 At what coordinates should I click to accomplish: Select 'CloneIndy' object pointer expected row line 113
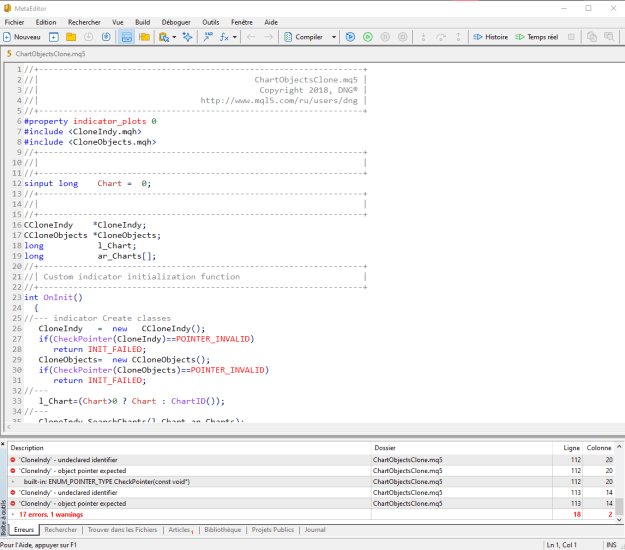[312, 504]
